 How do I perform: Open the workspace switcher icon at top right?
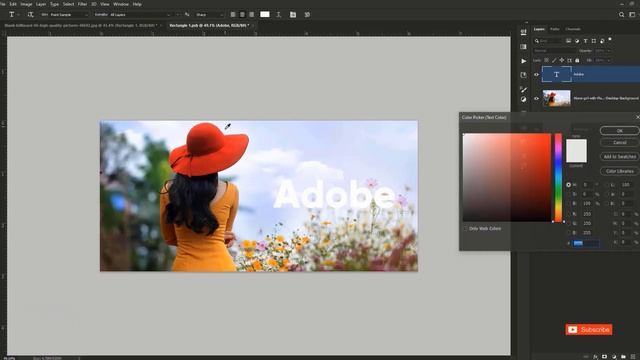coord(632,15)
